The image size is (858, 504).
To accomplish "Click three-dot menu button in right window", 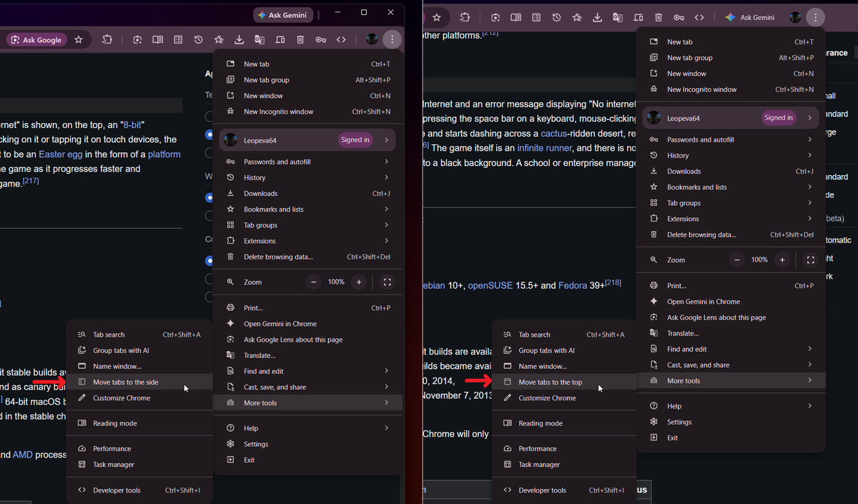I will [815, 17].
